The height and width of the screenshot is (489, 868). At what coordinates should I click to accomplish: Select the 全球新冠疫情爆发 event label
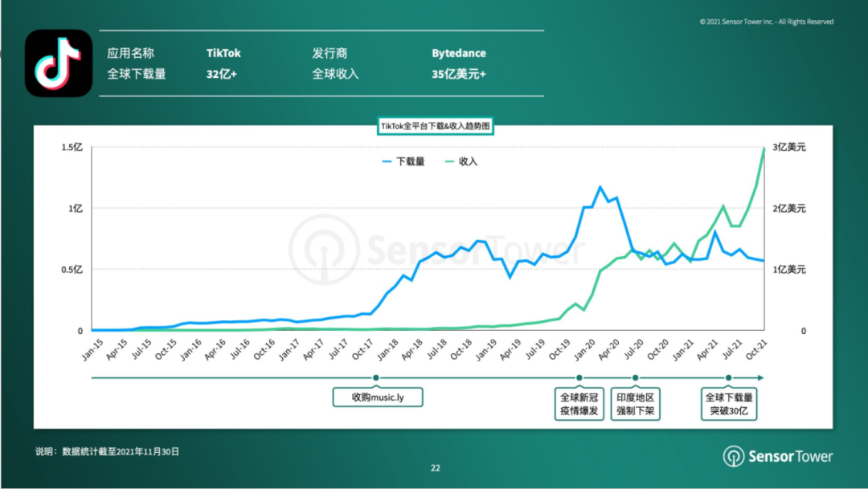579,405
